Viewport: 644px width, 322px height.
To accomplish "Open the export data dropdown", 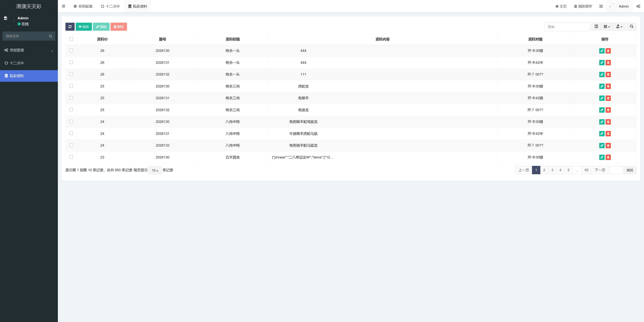I will 619,27.
